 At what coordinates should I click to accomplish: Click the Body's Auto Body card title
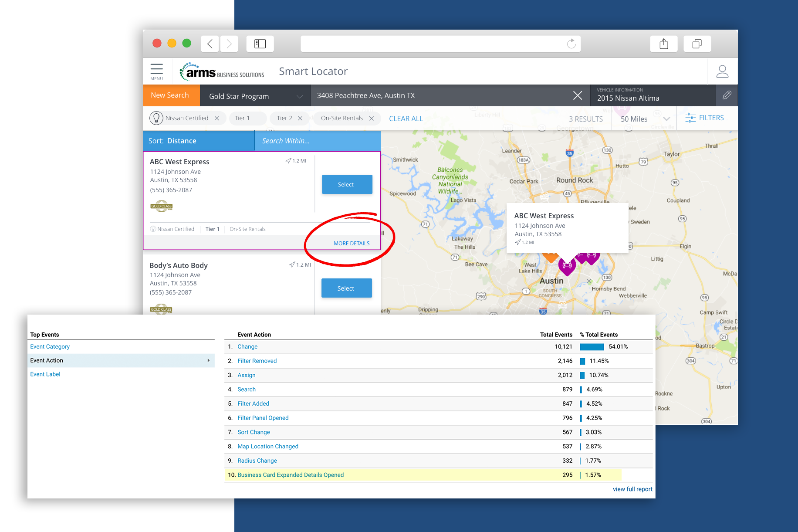pyautogui.click(x=178, y=265)
